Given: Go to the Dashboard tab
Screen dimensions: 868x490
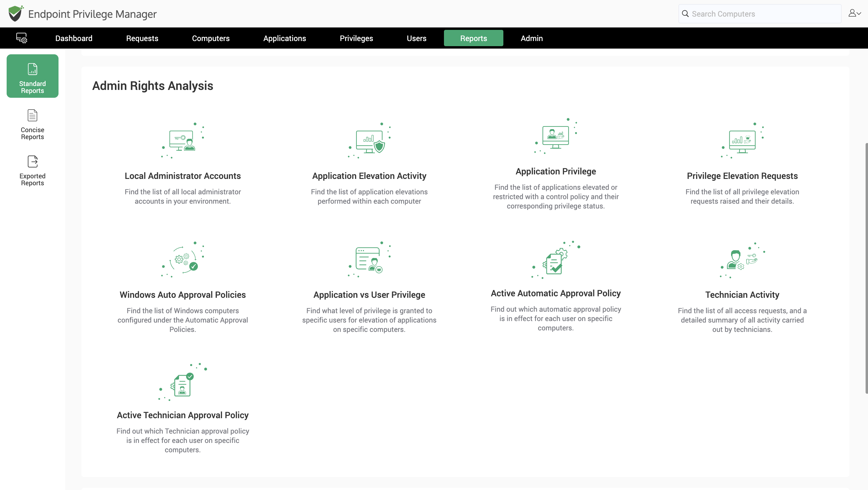Looking at the screenshot, I should [74, 38].
